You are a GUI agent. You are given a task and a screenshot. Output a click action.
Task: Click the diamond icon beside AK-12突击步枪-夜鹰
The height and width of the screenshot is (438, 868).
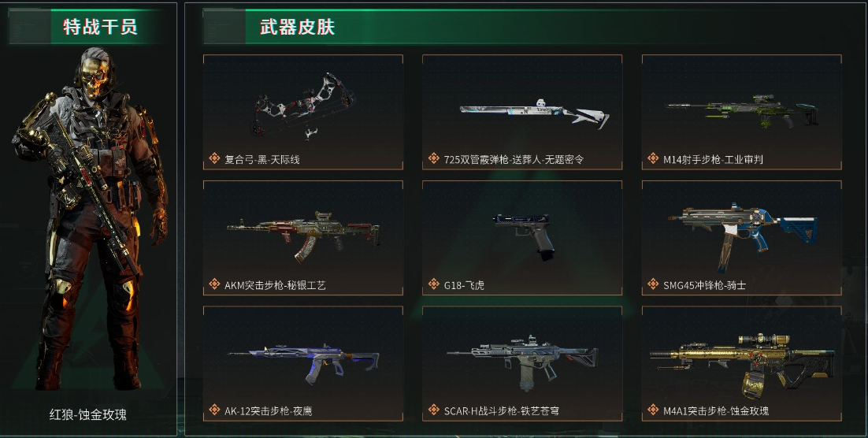click(214, 410)
